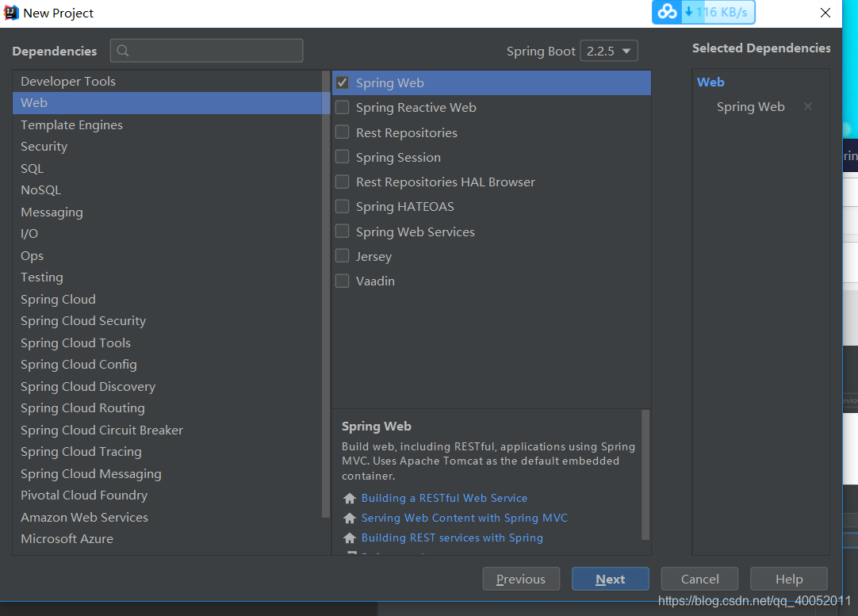Image resolution: width=858 pixels, height=616 pixels.
Task: Select Spring Cloud Tools category
Action: pos(167,342)
